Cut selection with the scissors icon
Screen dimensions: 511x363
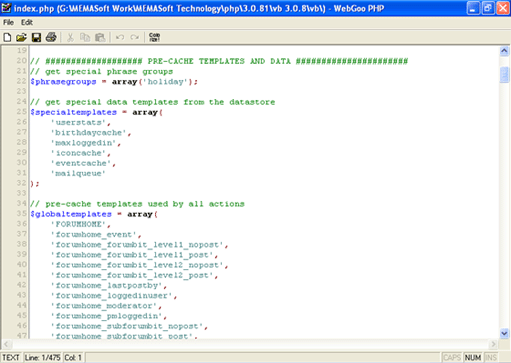tap(70, 37)
